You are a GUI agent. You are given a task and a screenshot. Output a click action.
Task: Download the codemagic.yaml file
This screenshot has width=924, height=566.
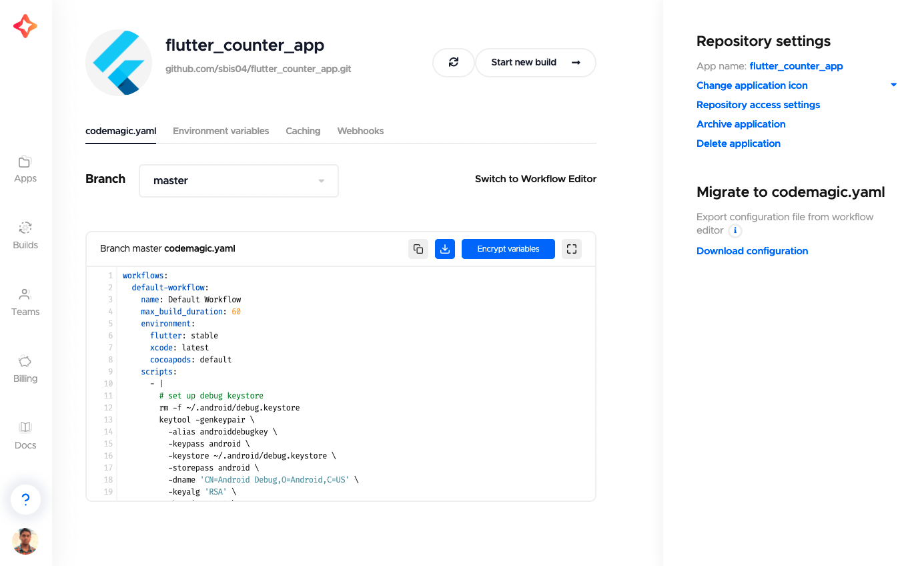(444, 248)
